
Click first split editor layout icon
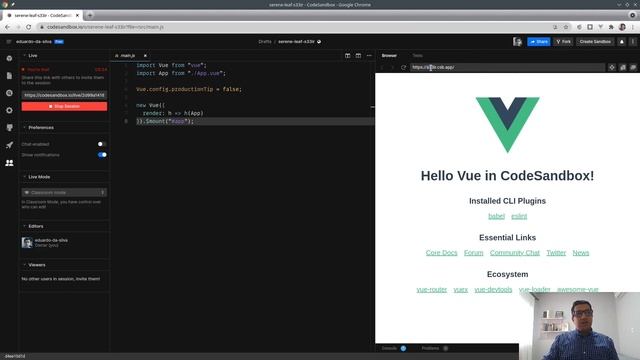pyautogui.click(x=347, y=56)
